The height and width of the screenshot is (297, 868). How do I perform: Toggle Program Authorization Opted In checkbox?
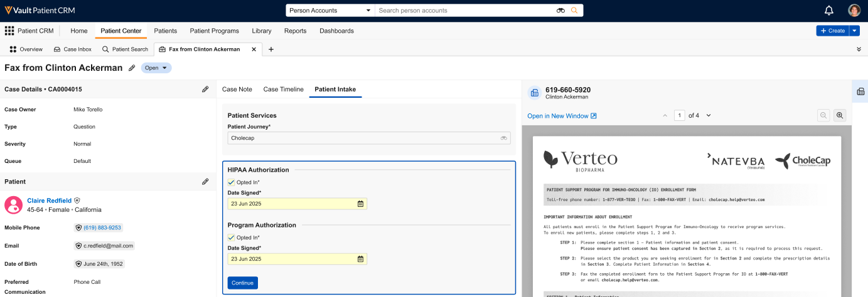click(x=232, y=237)
